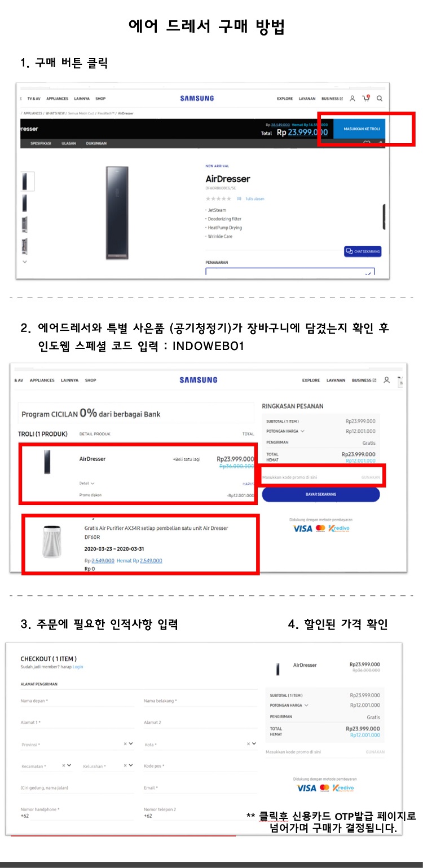Open the CHAT SEKARANG chat widget
This screenshot has width=423, height=868.
[363, 251]
